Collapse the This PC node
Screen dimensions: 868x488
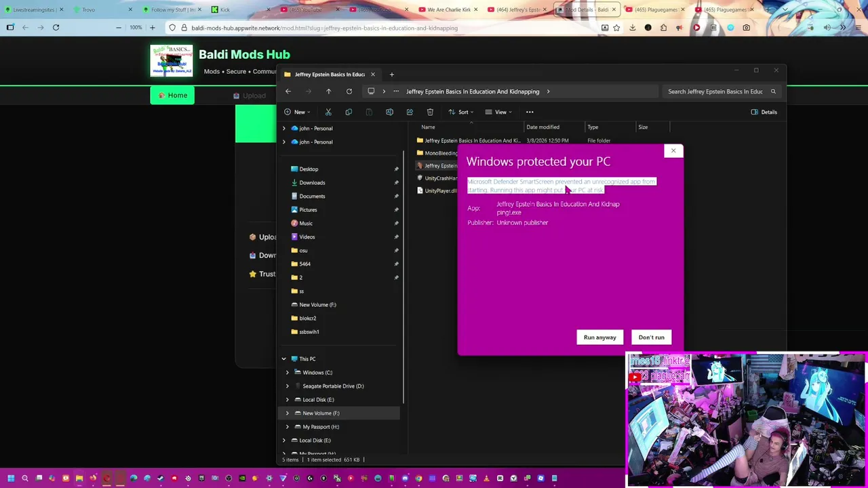[284, 359]
